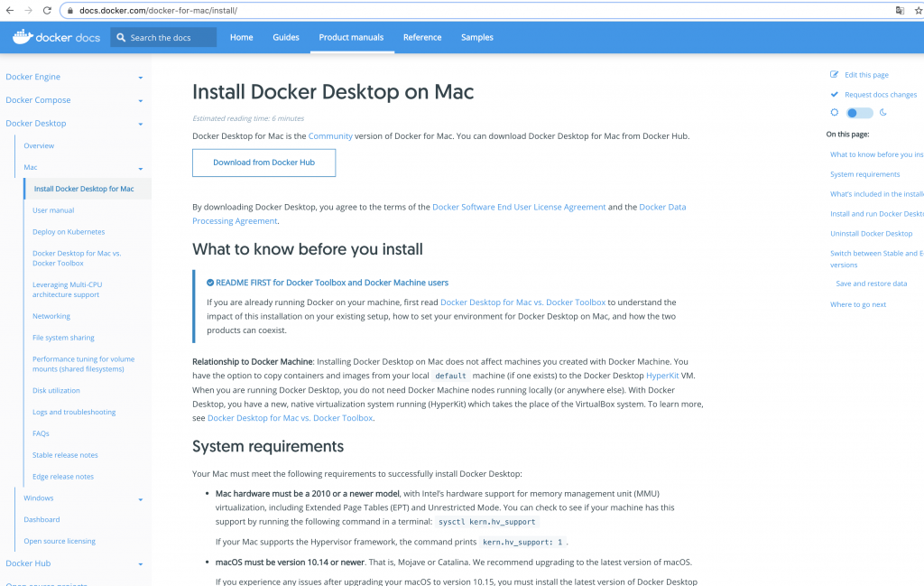Click the Docker Engine sidebar label
924x586 pixels.
click(x=33, y=77)
